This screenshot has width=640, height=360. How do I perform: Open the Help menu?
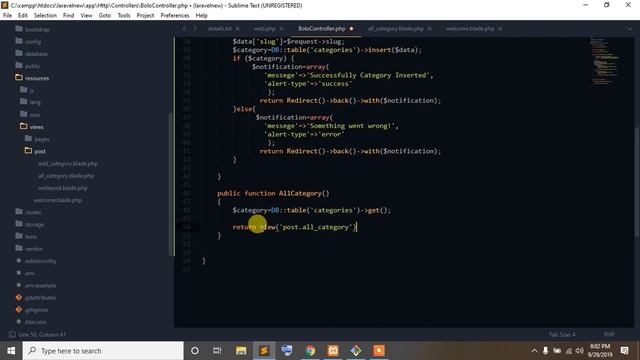tap(202, 16)
